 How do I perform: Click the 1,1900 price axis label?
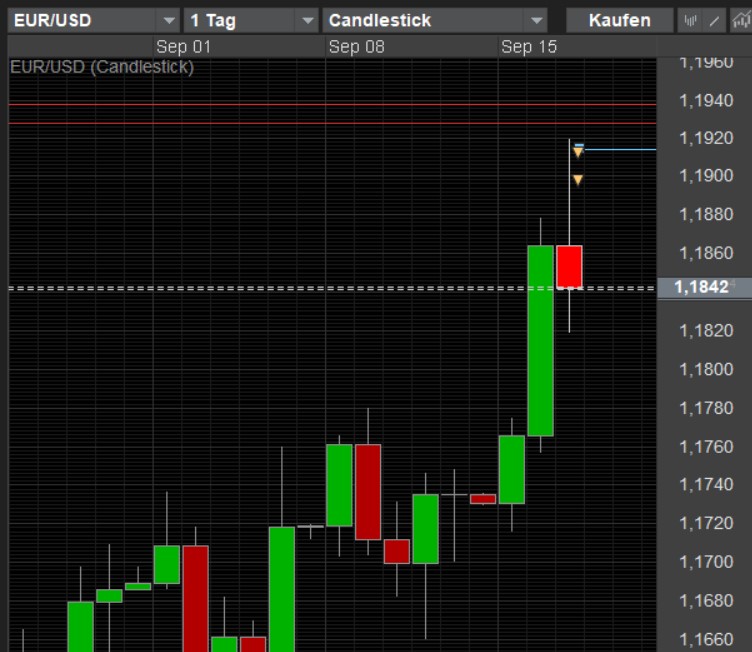706,176
